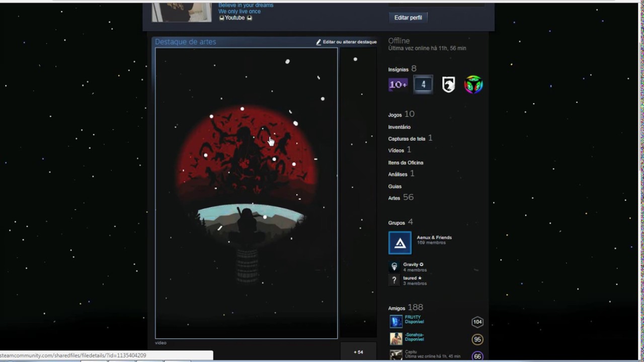Click Editar ou alterar destaque link
The height and width of the screenshot is (362, 644).
350,42
